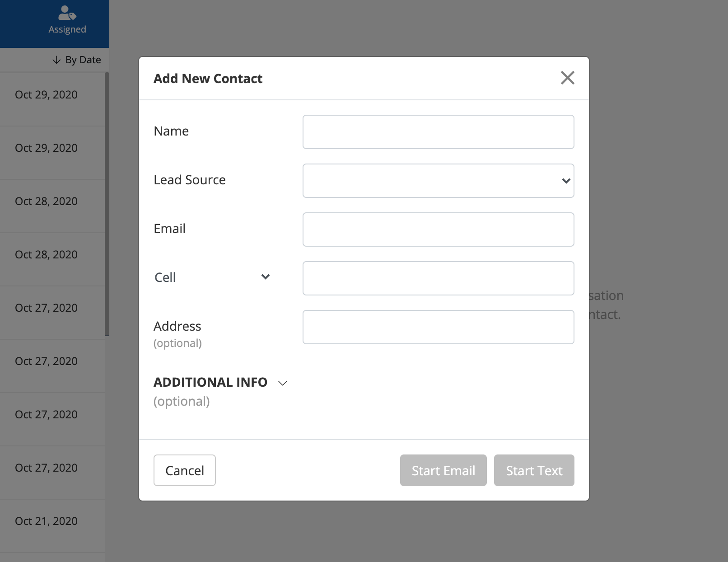
Task: Open the first Oct 28, 2020 conversation
Action: [x=46, y=201]
